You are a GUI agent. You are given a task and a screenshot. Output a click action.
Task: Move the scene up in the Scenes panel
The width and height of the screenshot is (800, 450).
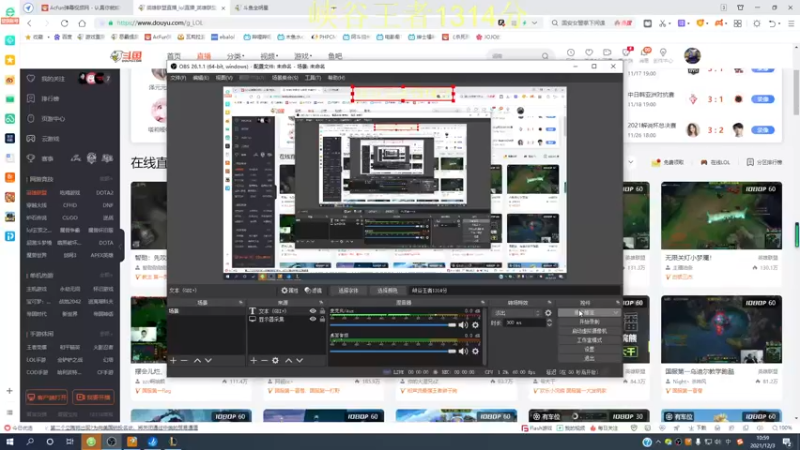coord(197,360)
